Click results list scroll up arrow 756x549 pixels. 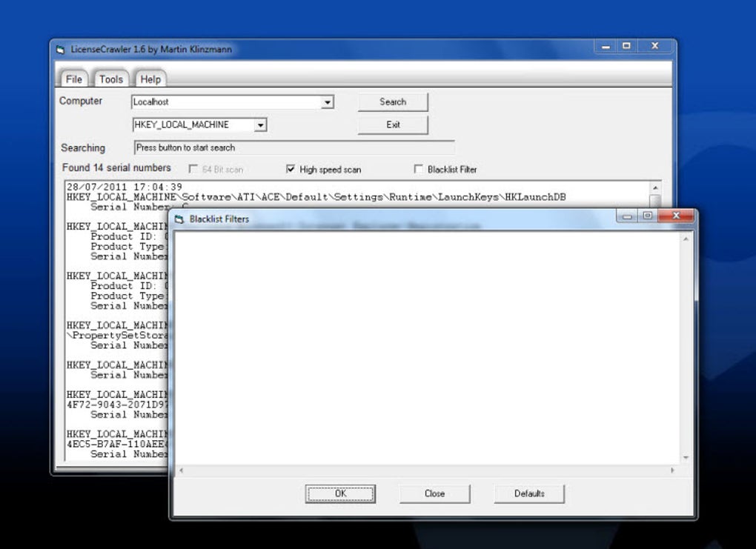click(x=655, y=187)
